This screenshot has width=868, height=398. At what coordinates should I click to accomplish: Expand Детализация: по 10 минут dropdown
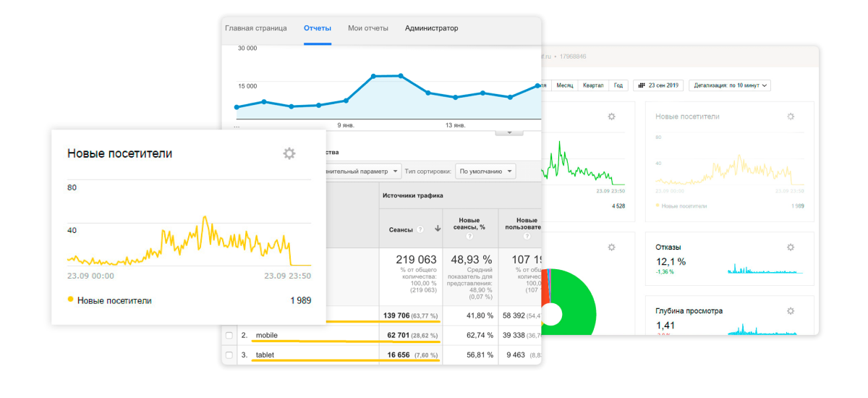(730, 85)
